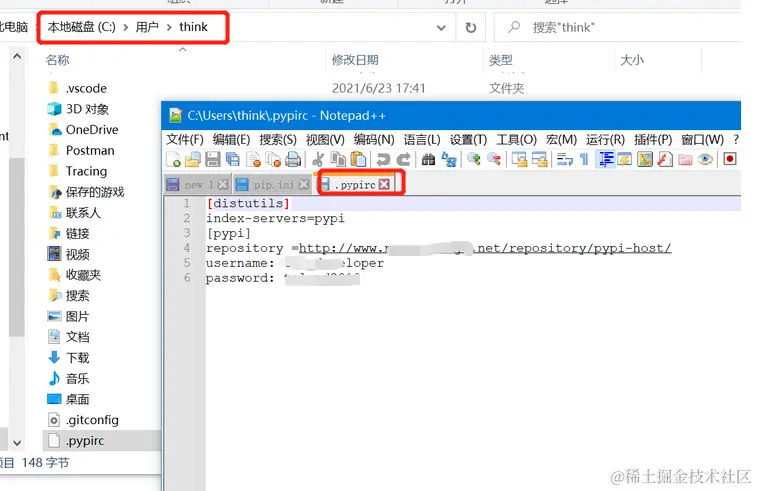Toggle word wrap in Notepad++
Screen dimensions: 757x491
click(564, 159)
